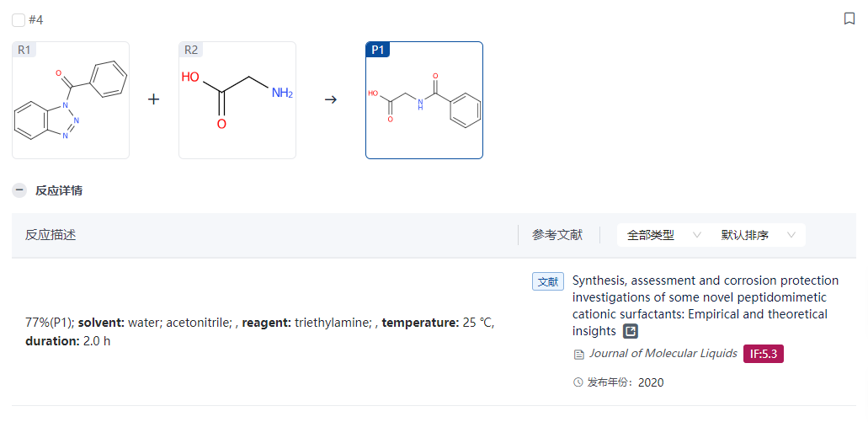This screenshot has height=422, width=868.
Task: Open the 默认排序 sort order dropdown
Action: [758, 235]
